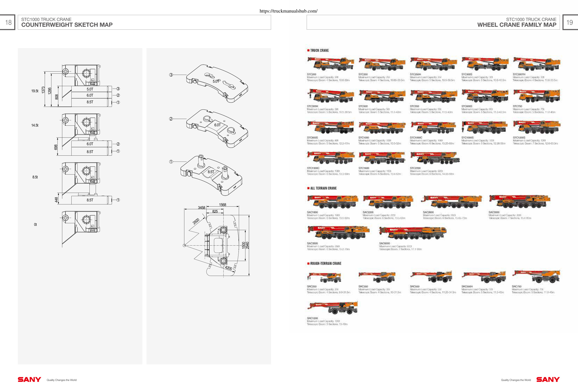Click the SAC1800 all terrain crane image
The image size is (578, 392).
pyautogui.click(x=333, y=202)
